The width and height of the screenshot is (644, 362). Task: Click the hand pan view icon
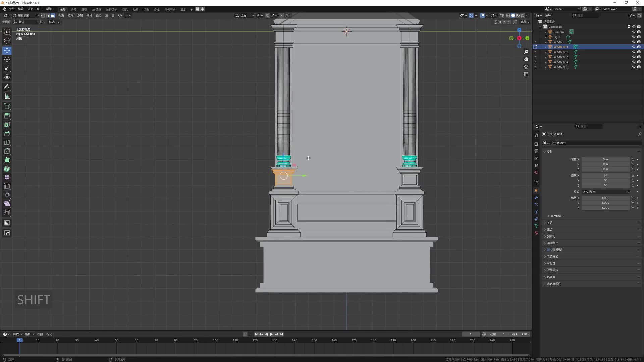point(526,59)
